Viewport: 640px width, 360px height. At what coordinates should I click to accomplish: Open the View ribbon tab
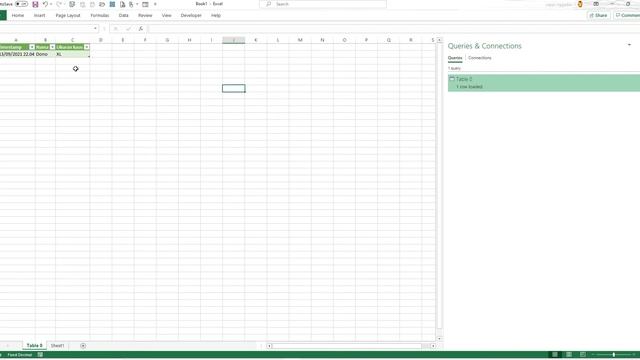167,16
